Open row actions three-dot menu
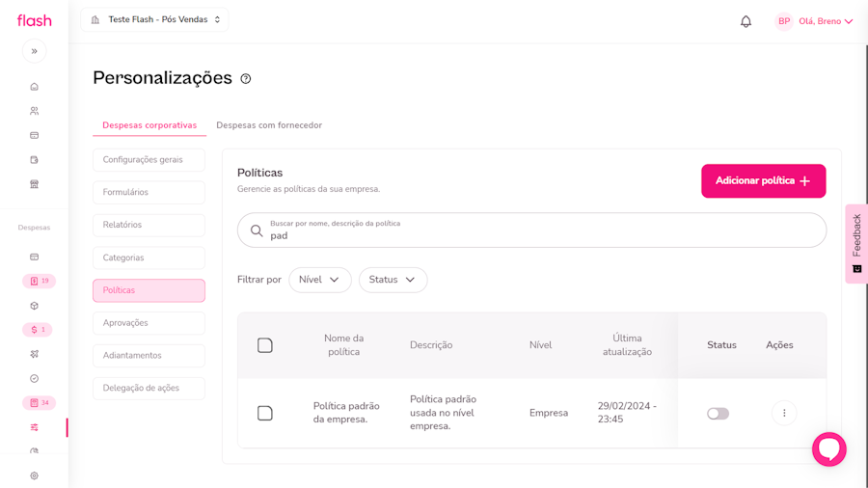This screenshot has width=868, height=488. point(784,413)
